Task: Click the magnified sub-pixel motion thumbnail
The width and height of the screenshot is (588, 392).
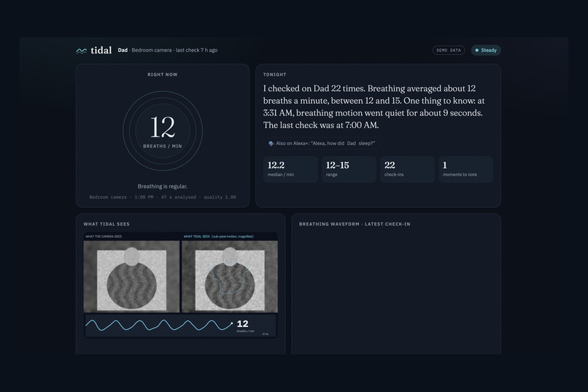Action: click(x=230, y=277)
